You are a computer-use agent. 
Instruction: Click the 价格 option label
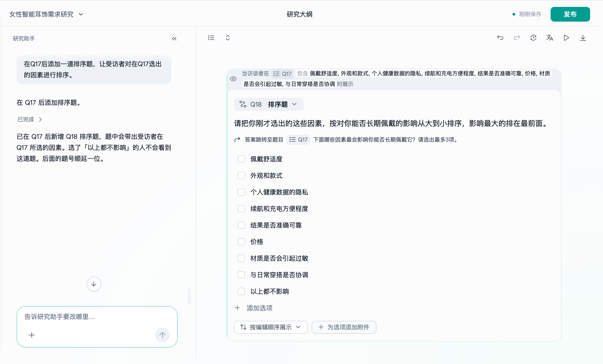[256, 242]
